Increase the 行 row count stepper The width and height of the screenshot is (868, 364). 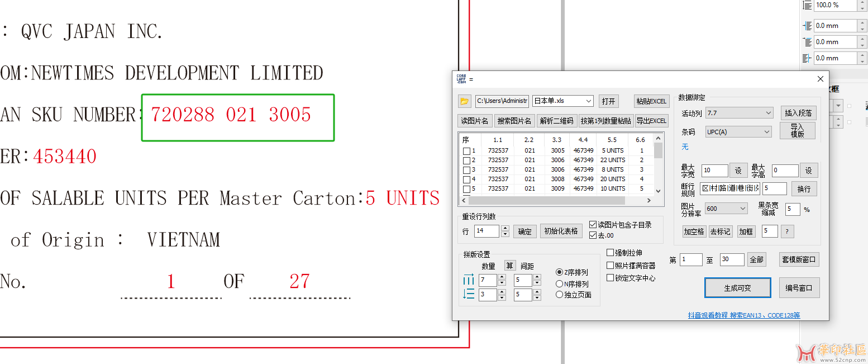pyautogui.click(x=505, y=228)
